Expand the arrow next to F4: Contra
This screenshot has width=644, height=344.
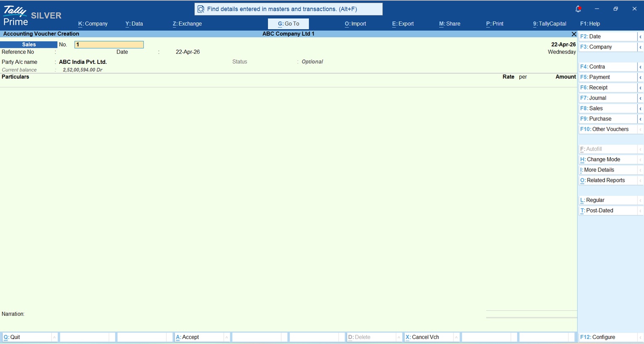[x=641, y=67]
